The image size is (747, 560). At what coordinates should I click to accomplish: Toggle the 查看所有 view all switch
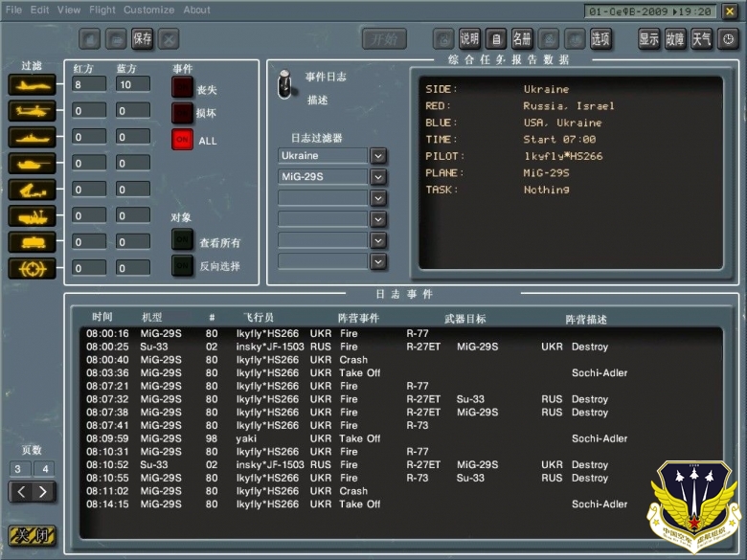(x=183, y=239)
